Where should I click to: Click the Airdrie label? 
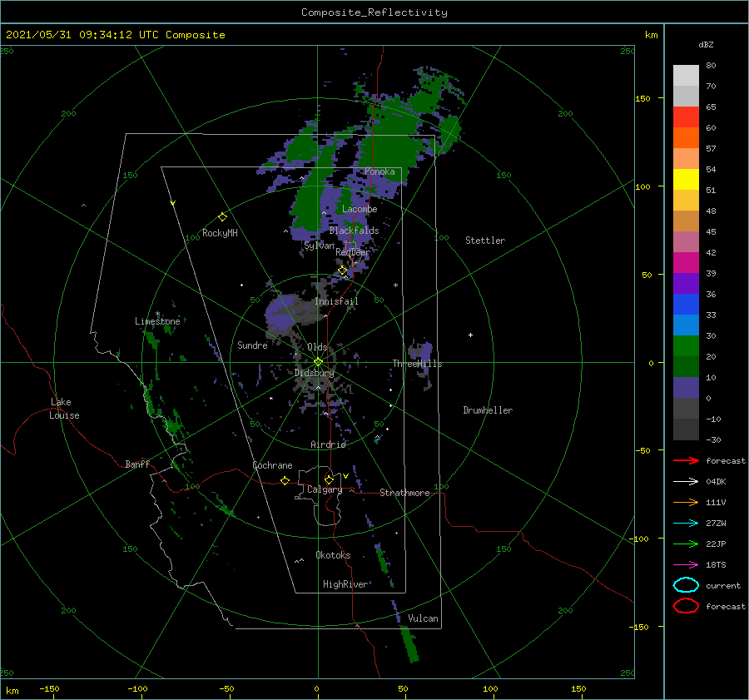click(x=328, y=444)
